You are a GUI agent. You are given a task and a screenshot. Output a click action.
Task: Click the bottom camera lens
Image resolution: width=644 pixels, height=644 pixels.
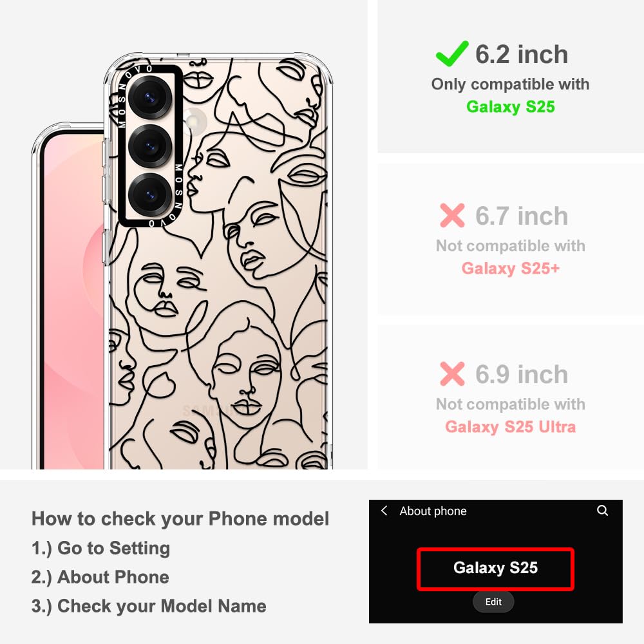(x=149, y=194)
